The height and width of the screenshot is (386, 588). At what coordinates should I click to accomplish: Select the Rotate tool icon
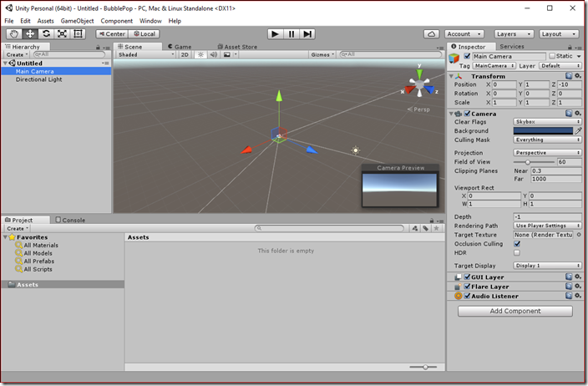(46, 33)
